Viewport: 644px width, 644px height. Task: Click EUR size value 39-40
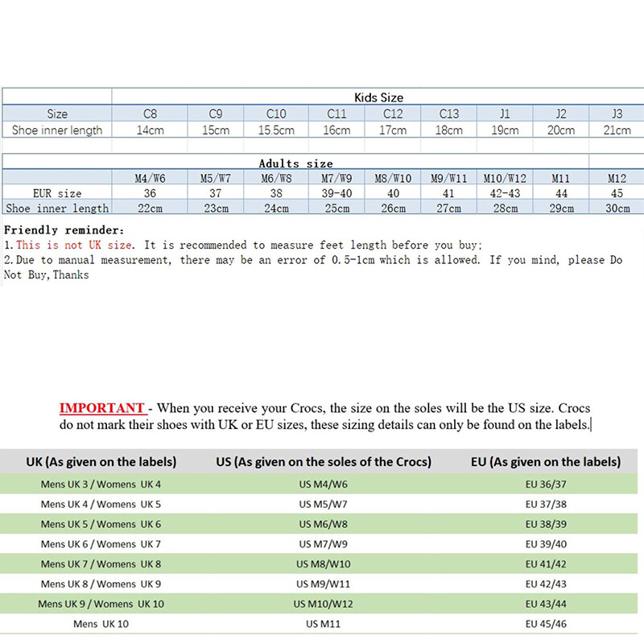[336, 193]
